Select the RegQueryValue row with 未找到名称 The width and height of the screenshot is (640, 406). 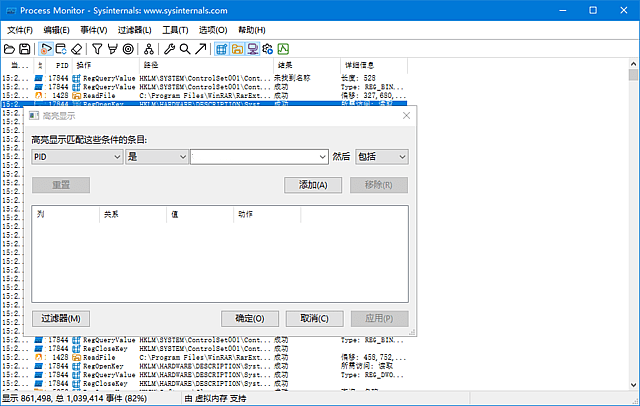[x=204, y=78]
